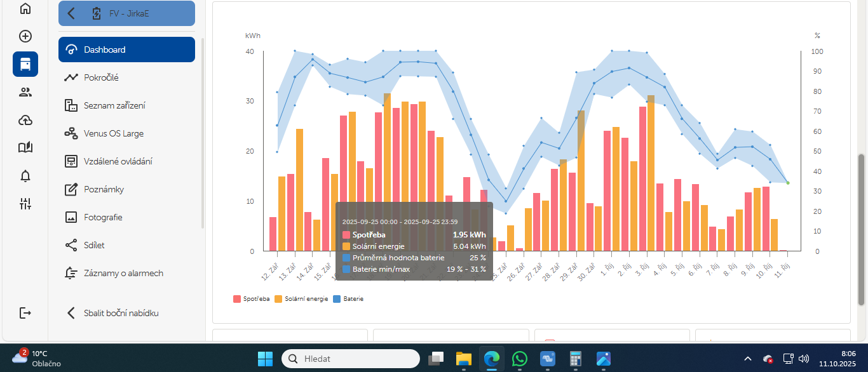Expand the system tray hidden icons chevron

(748, 359)
